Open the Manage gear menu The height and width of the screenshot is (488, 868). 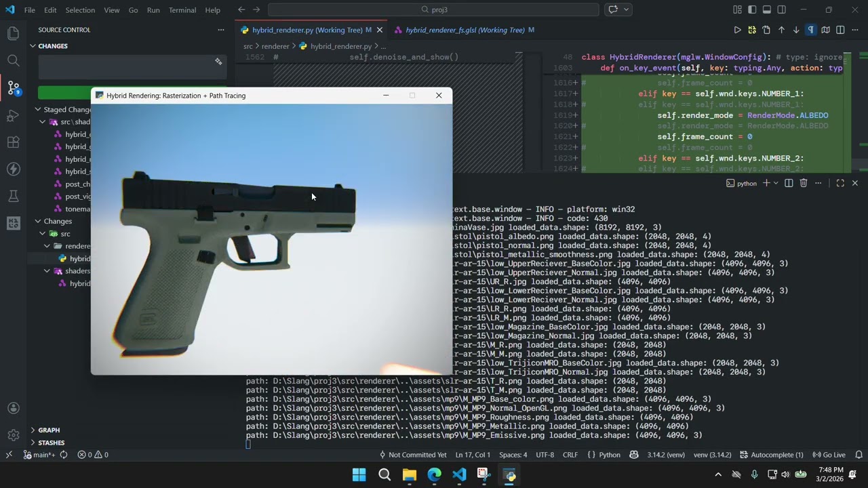click(13, 435)
